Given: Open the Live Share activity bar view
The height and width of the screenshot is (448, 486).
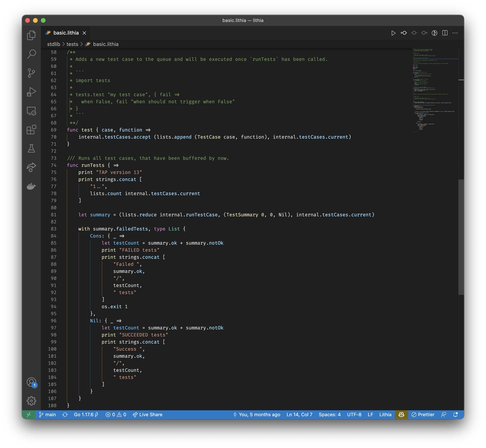Looking at the screenshot, I should [x=31, y=167].
